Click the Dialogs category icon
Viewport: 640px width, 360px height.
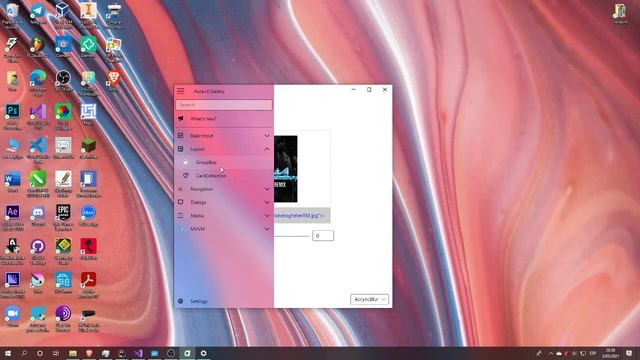180,202
